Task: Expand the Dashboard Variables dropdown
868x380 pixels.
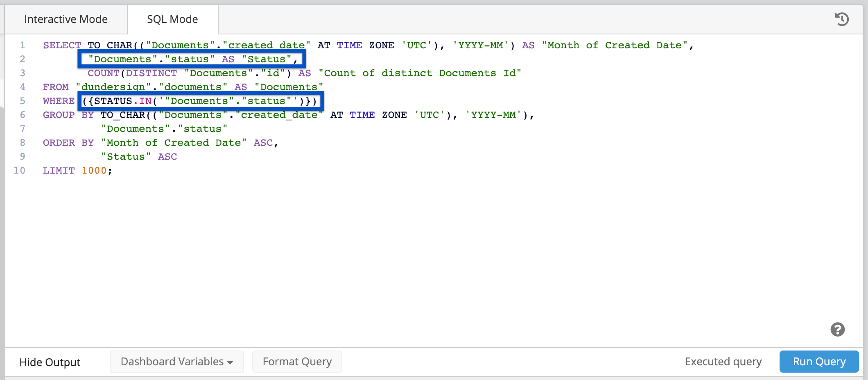Action: (x=177, y=362)
